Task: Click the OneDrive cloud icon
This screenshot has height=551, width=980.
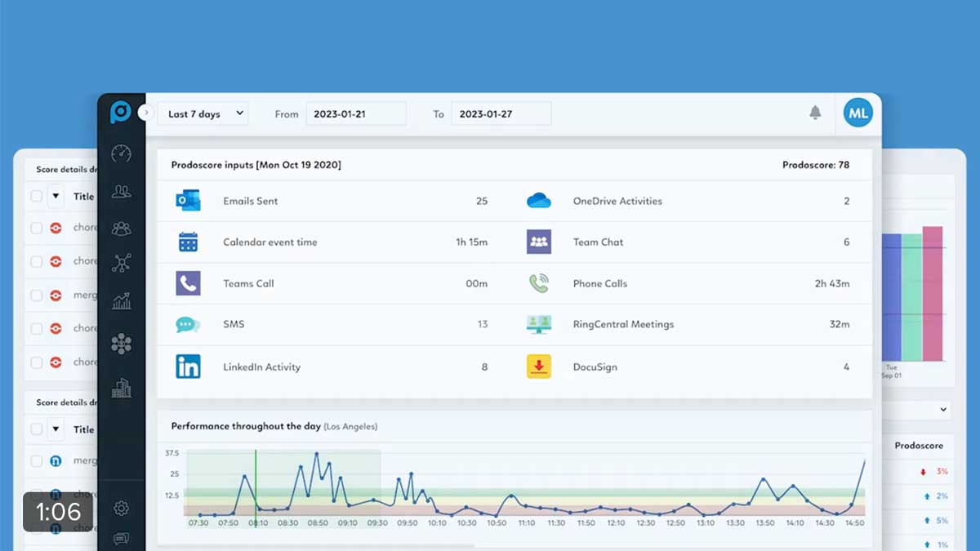Action: (x=539, y=201)
